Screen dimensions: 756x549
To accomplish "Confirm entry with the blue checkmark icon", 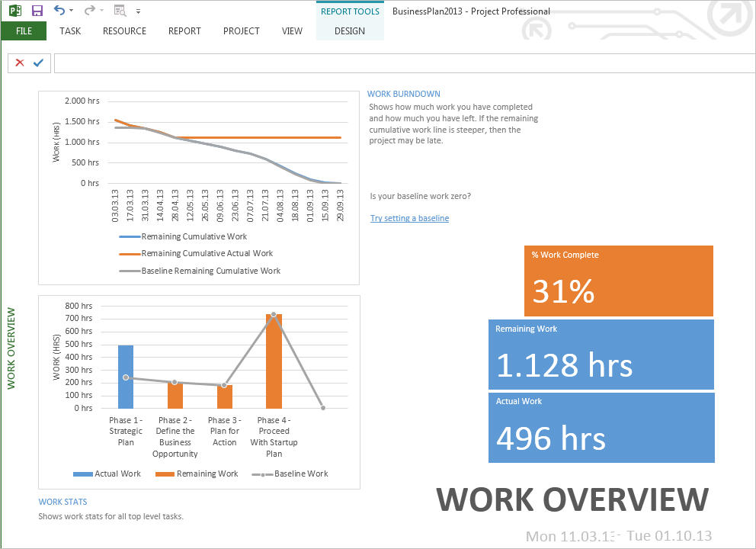I will click(39, 63).
